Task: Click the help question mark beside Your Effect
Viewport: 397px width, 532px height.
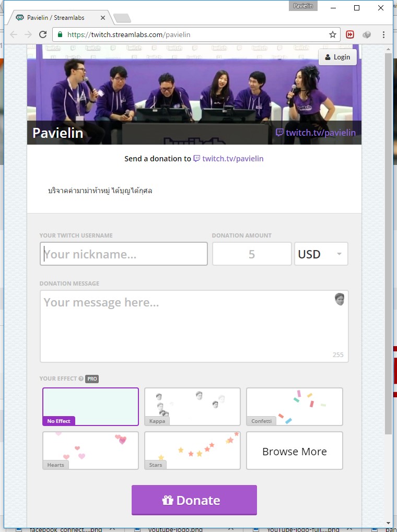Action: 81,379
